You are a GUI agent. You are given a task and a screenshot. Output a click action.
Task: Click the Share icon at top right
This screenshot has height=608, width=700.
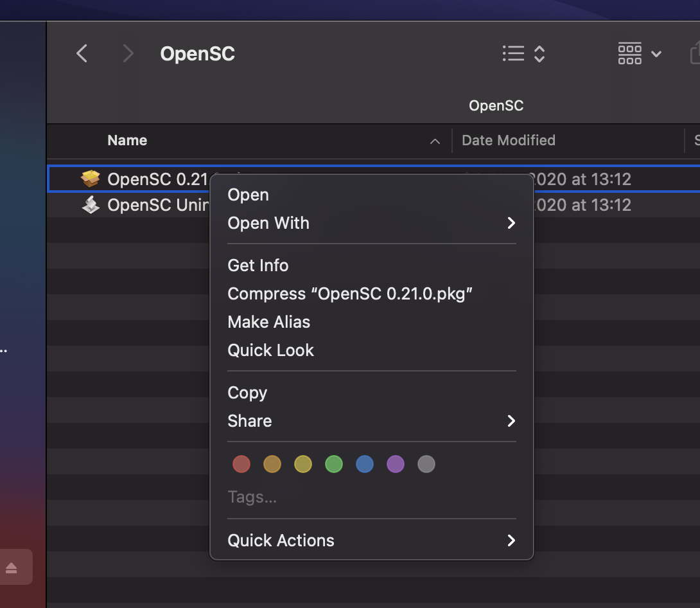(x=697, y=54)
